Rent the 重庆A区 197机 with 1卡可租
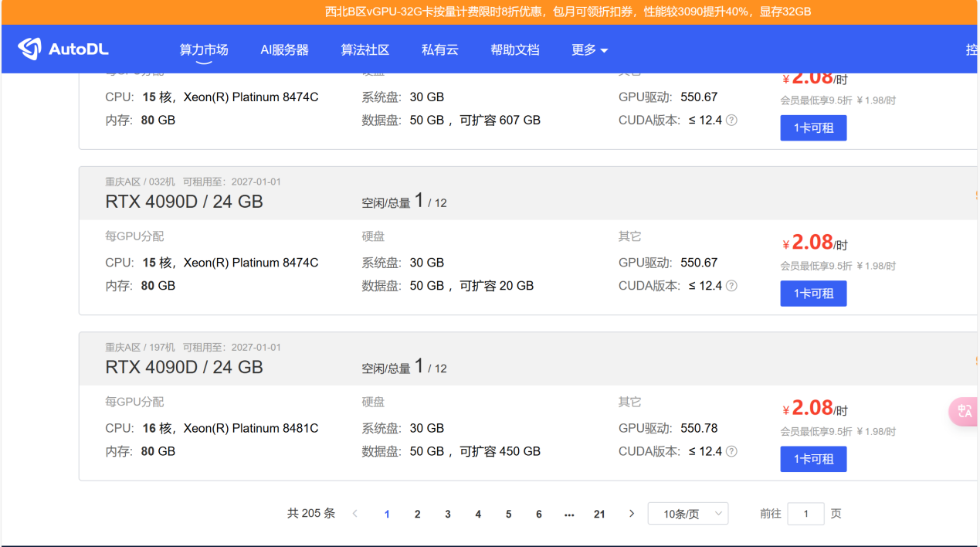Image resolution: width=980 pixels, height=547 pixels. [813, 459]
